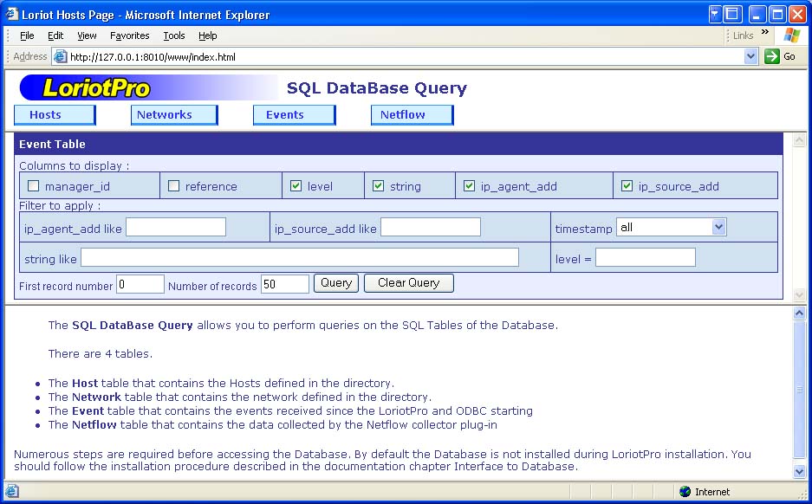Click the bold Host word in list

85,383
